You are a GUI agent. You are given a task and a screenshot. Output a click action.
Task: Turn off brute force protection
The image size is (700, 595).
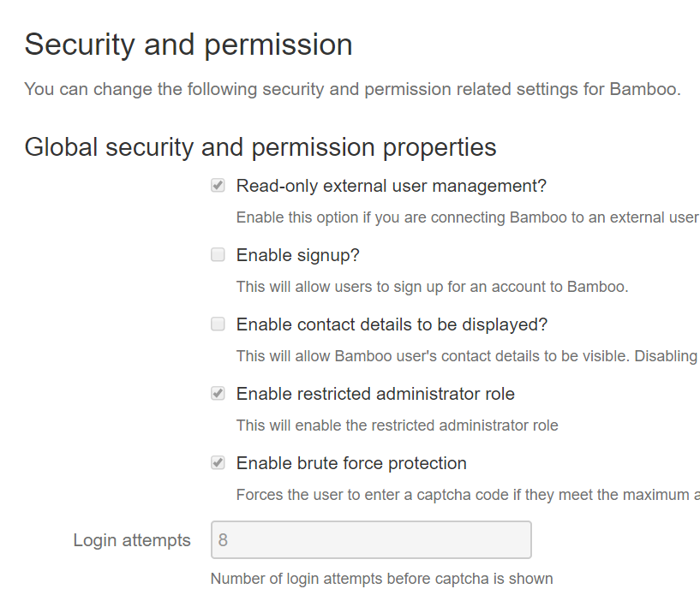click(x=218, y=462)
